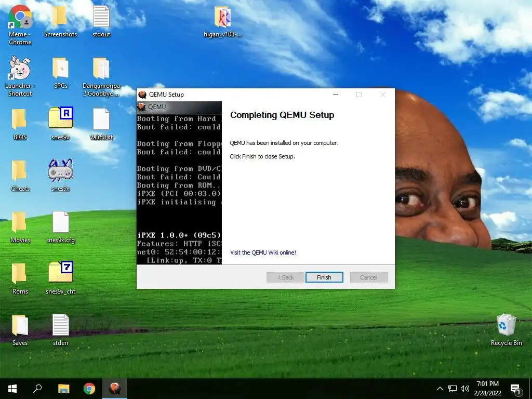Minimize the QEMU Setup window

pos(336,95)
